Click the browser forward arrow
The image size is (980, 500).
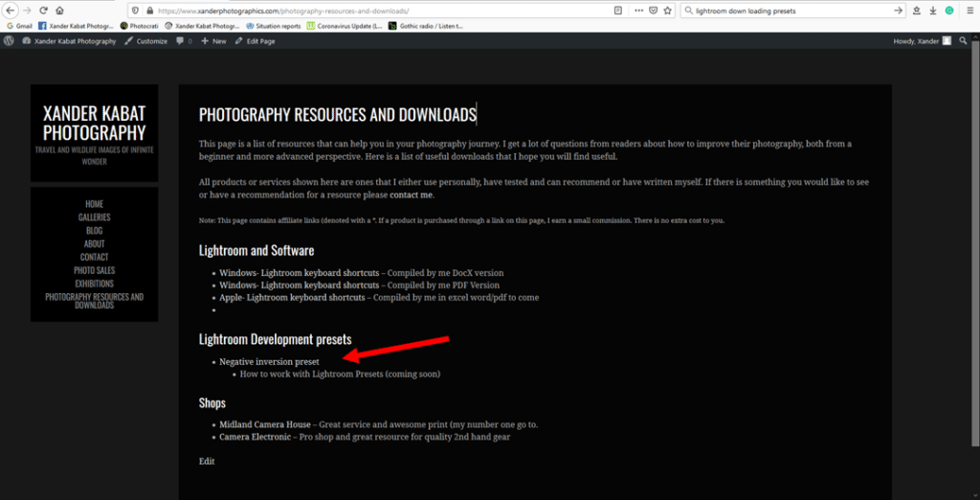point(27,11)
